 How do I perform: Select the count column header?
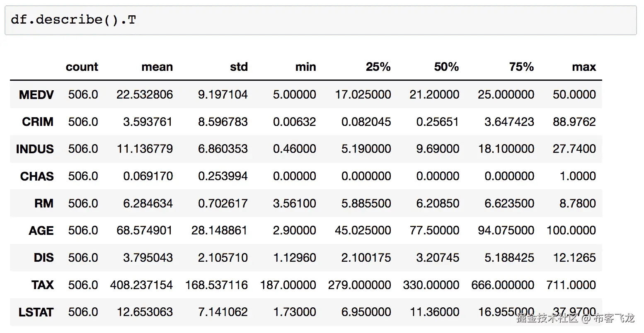click(x=82, y=67)
